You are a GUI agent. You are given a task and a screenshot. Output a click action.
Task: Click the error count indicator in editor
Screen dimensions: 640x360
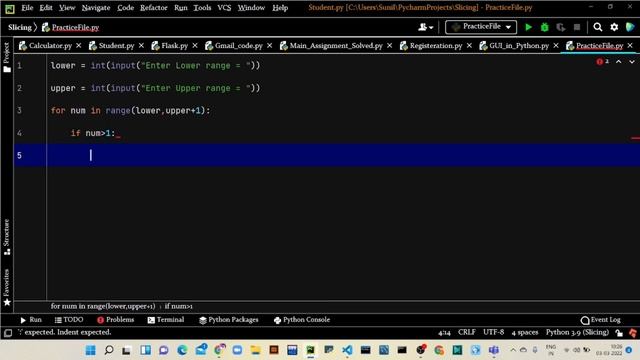[602, 62]
